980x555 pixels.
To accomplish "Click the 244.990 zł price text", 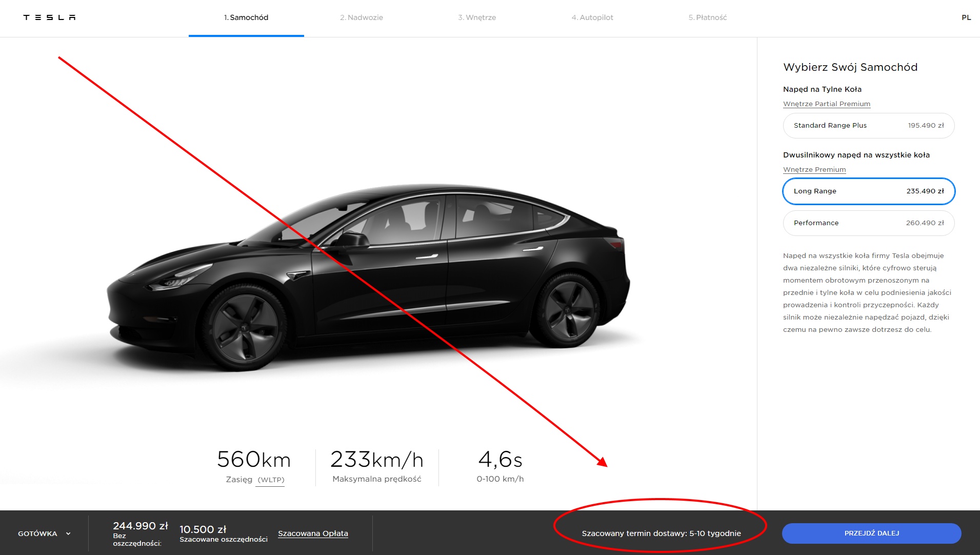I will (141, 526).
